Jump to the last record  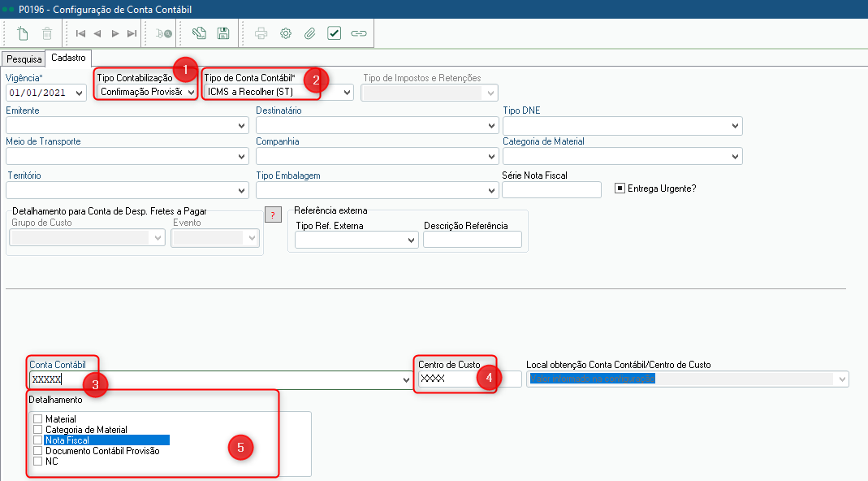(132, 33)
